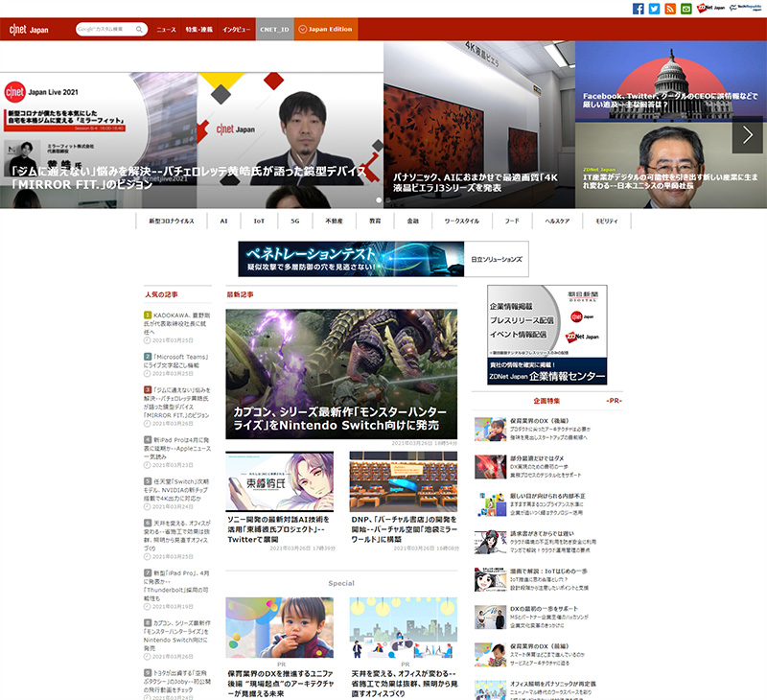The width and height of the screenshot is (767, 700).
Task: Expand the Japan Edition dropdown
Action: [326, 30]
